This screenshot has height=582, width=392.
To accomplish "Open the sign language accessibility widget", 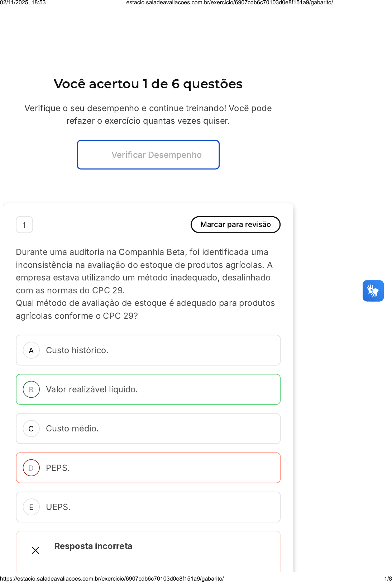I will click(x=373, y=291).
